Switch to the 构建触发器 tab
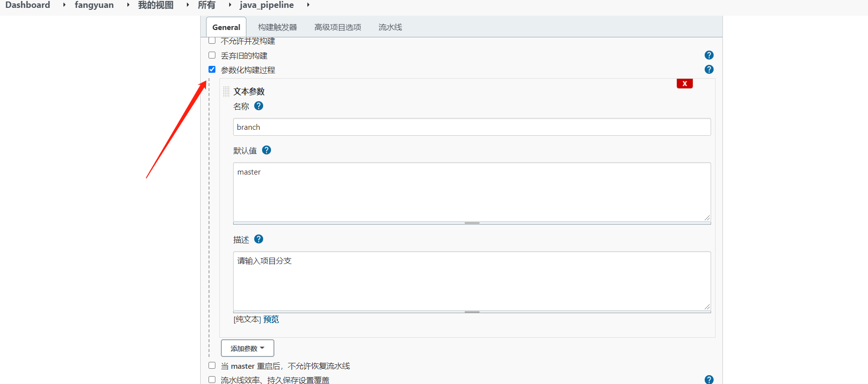The height and width of the screenshot is (384, 868). (x=277, y=27)
